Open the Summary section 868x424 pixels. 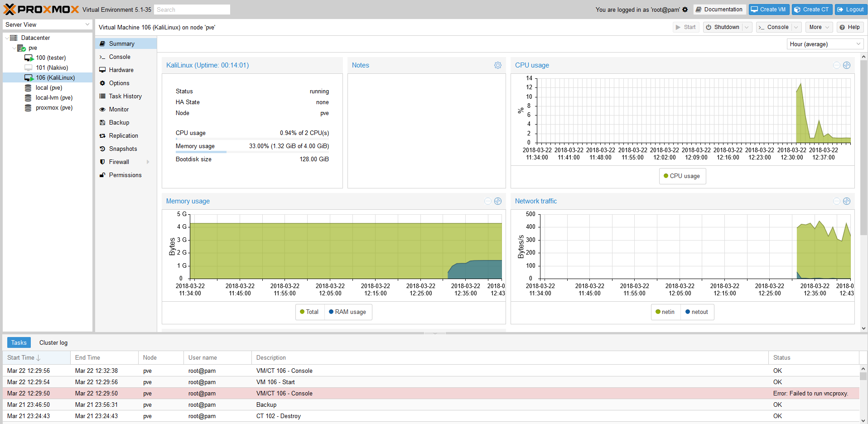point(126,43)
